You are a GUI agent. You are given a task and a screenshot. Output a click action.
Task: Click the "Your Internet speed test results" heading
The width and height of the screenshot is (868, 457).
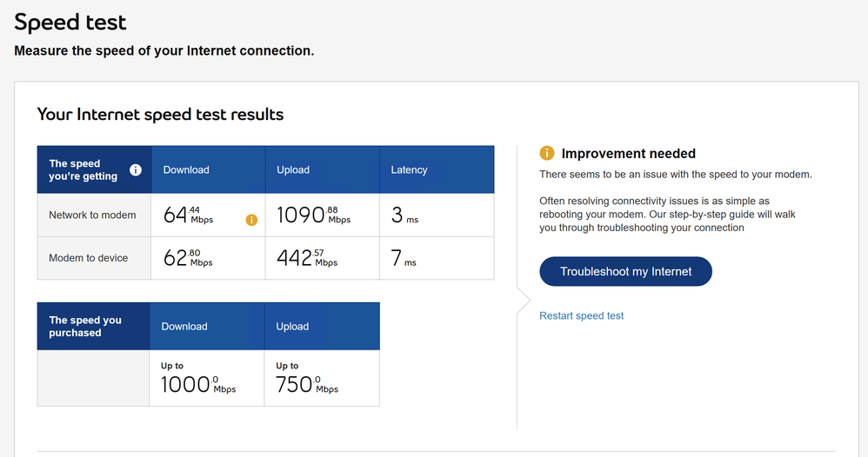point(160,114)
